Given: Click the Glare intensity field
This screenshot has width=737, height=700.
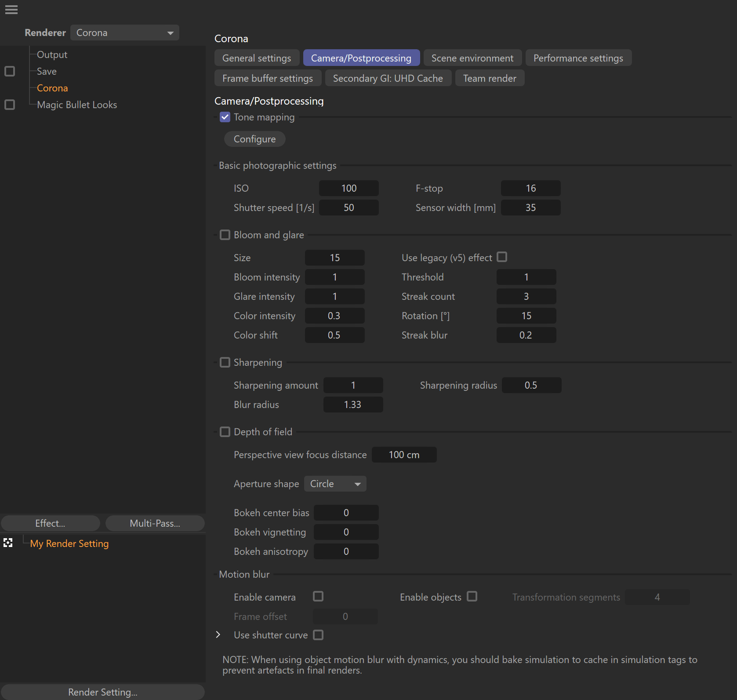Looking at the screenshot, I should (335, 296).
